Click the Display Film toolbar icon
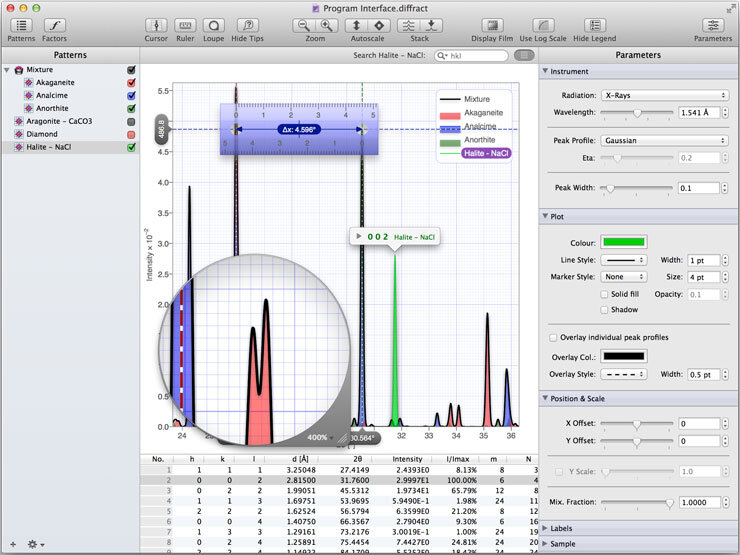The image size is (740, 555). (492, 25)
